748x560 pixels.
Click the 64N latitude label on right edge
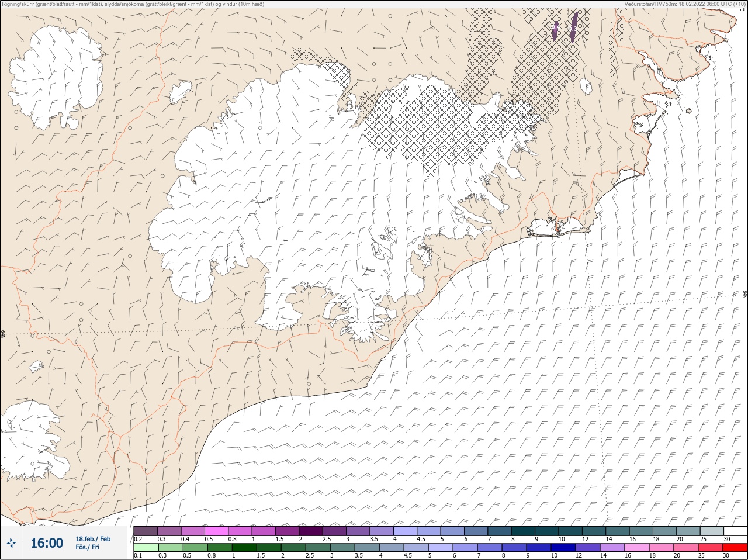[745, 294]
